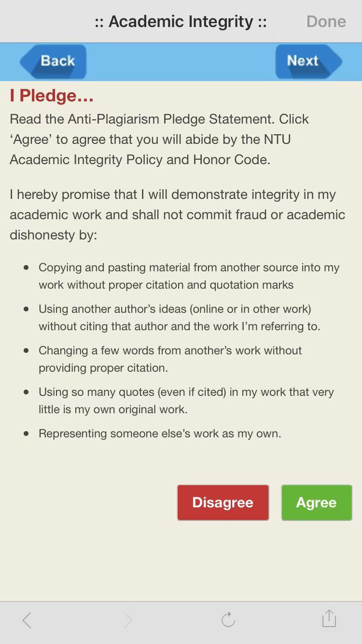The width and height of the screenshot is (362, 644).
Task: Tap Done to close the page
Action: (x=326, y=22)
